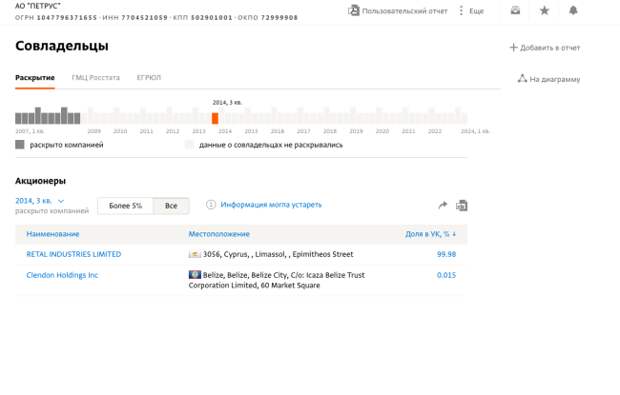Screen dimensions: 620x395
Task: Click the export to file icon above table
Action: (x=462, y=206)
